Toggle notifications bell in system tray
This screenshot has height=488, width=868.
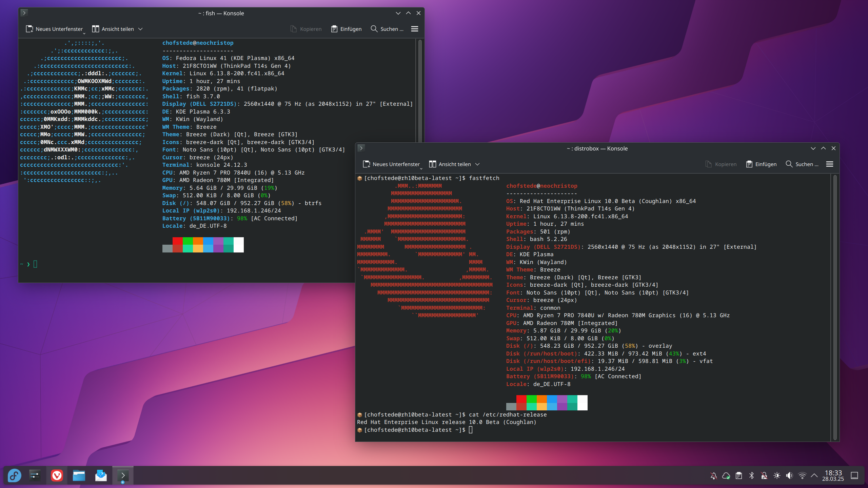[x=713, y=475]
